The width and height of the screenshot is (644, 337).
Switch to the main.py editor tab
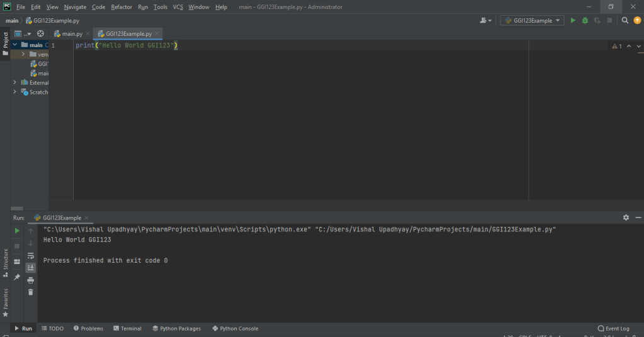pos(68,33)
